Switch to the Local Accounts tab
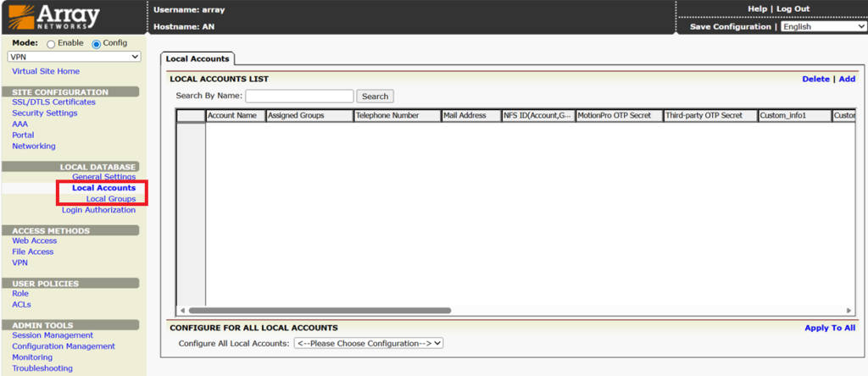Viewport: 868px width, 376px height. coord(198,58)
